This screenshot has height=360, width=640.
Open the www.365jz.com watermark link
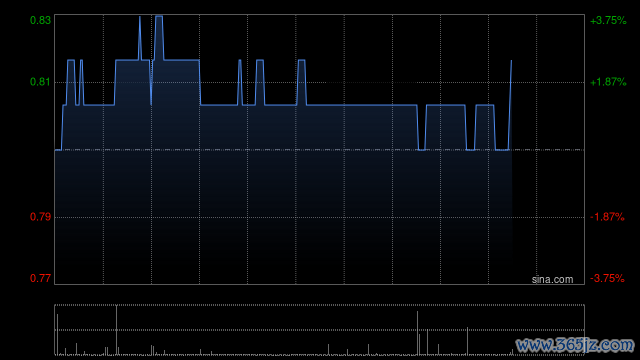(x=575, y=345)
